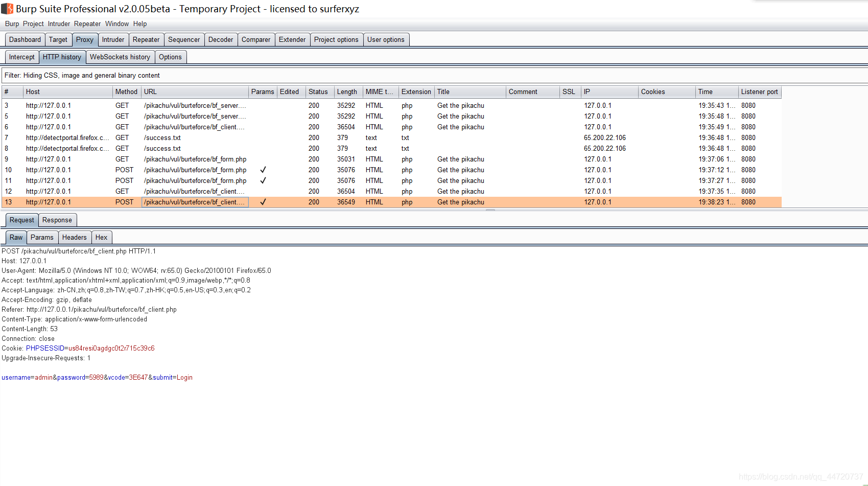Click length value 36549 in row 13
This screenshot has height=486, width=868.
coord(346,202)
